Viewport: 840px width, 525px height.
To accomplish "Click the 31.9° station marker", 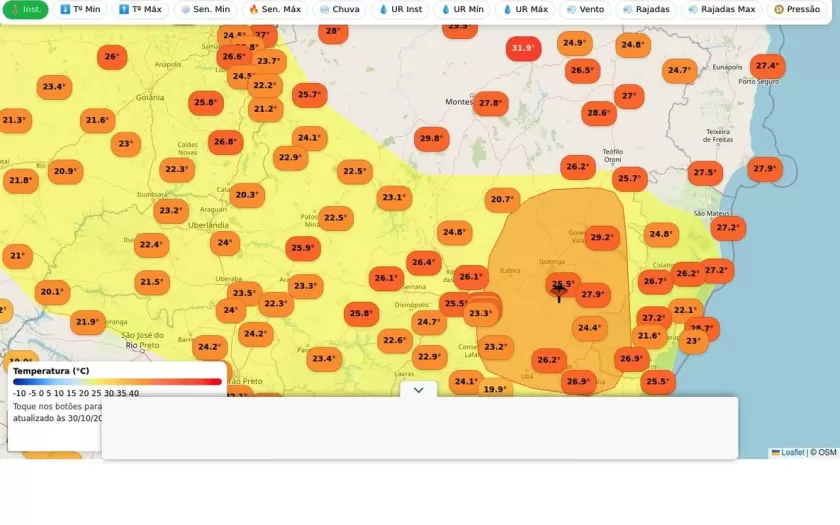I will click(523, 48).
